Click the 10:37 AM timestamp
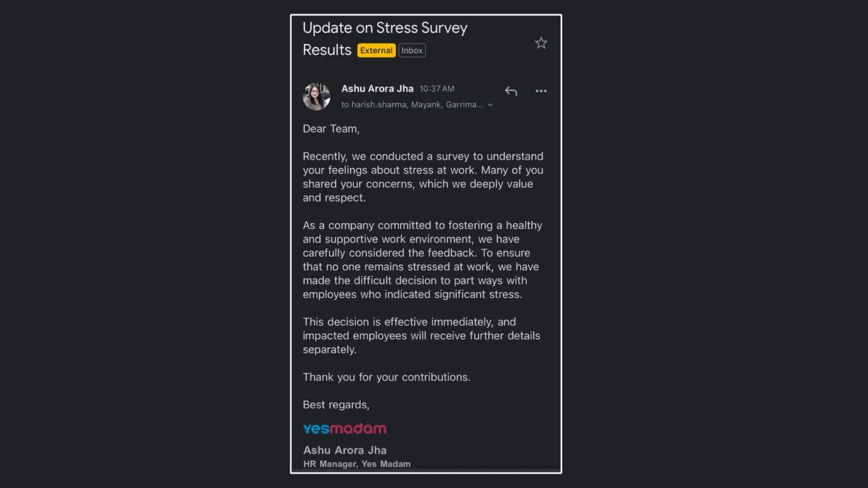868x488 pixels. click(x=437, y=89)
